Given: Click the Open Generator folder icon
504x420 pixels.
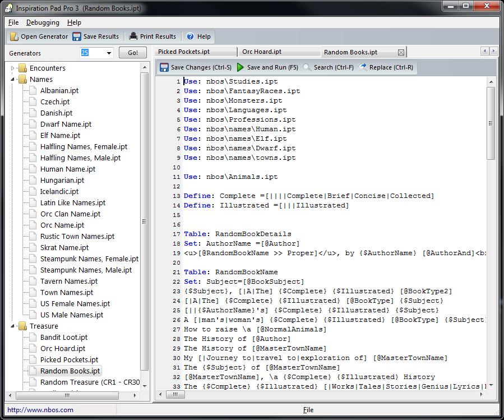Looking at the screenshot, I should pos(14,36).
